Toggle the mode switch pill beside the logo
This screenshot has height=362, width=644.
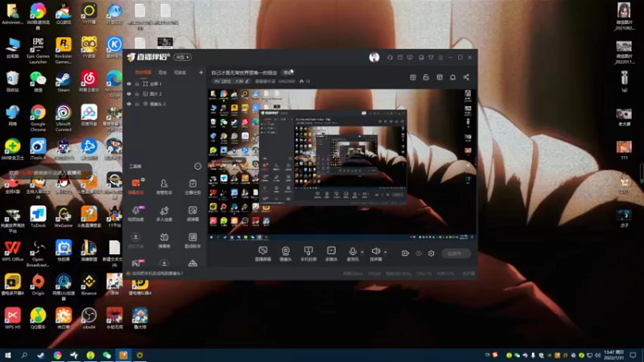pyautogui.click(x=183, y=57)
